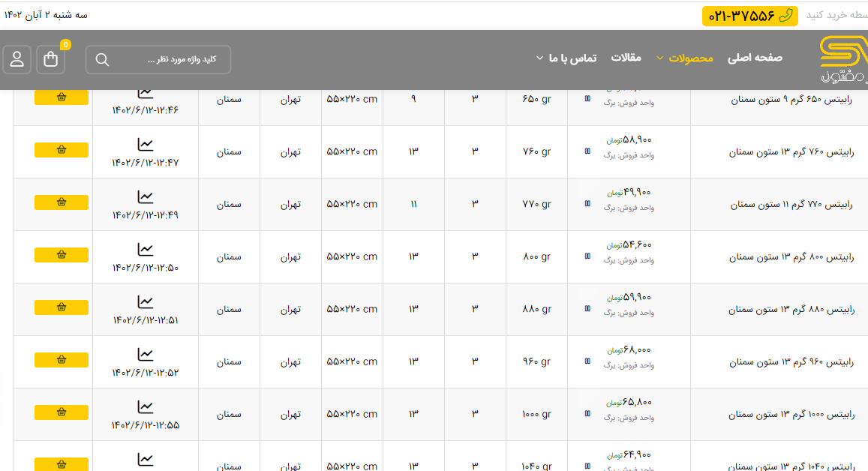Click the site logo in header
This screenshot has width=868, height=471.
tap(842, 60)
